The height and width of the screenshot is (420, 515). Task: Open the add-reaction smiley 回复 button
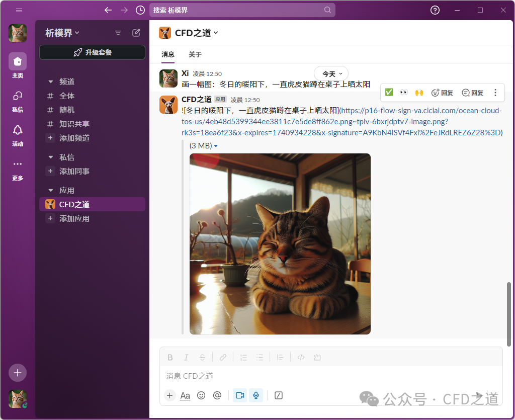[442, 93]
